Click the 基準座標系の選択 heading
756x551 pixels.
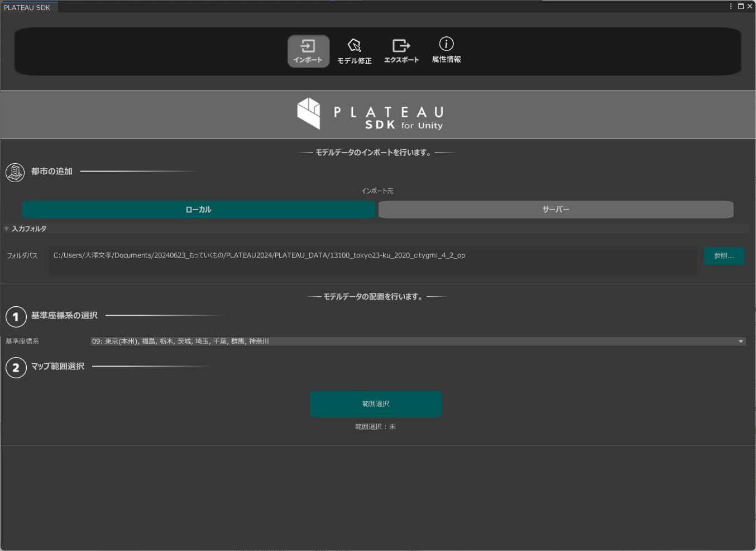tap(64, 316)
